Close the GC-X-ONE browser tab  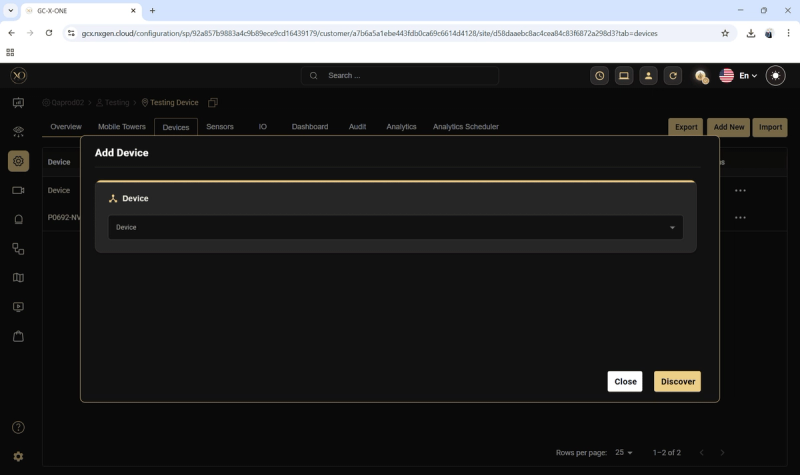tap(133, 11)
